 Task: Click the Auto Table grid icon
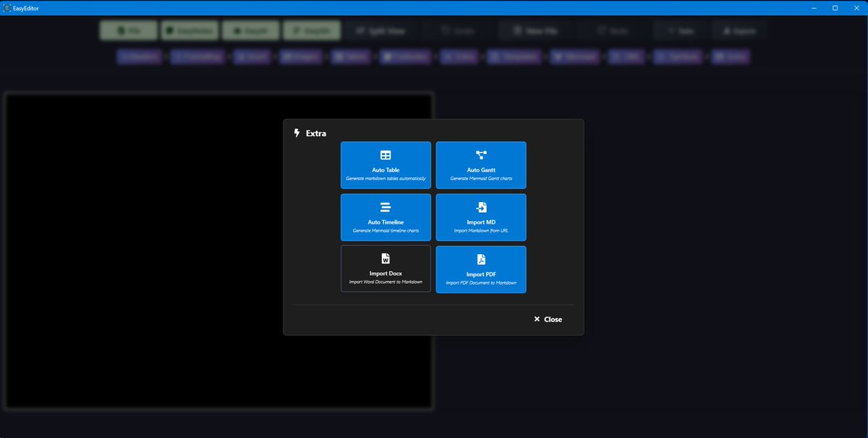pyautogui.click(x=386, y=155)
